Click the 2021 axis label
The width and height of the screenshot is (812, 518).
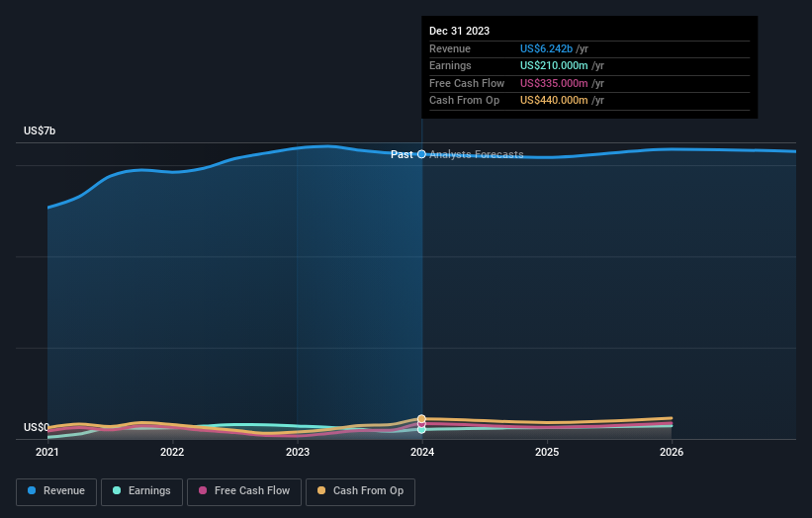47,453
